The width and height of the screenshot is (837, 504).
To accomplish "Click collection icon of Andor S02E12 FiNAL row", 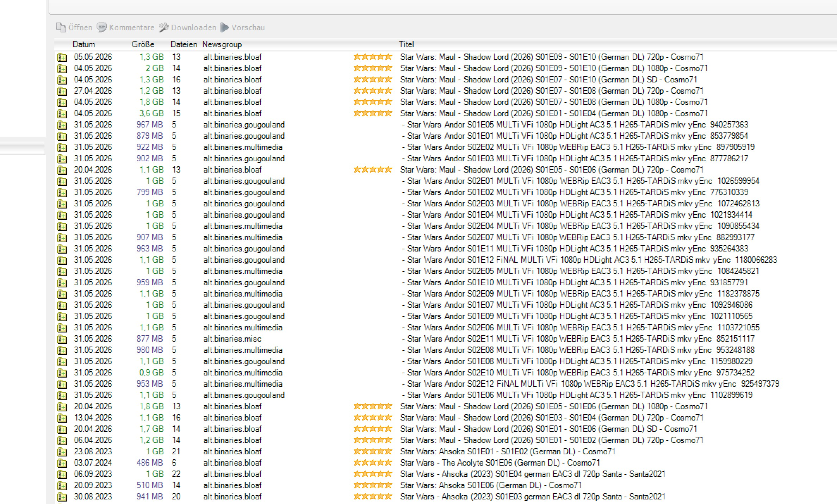I will (x=62, y=384).
